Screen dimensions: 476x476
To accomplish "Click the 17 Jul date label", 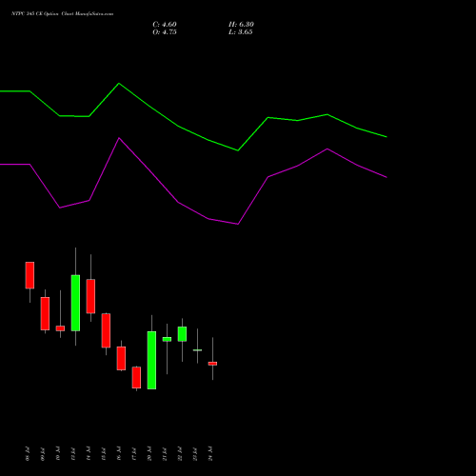I will coord(134,454).
